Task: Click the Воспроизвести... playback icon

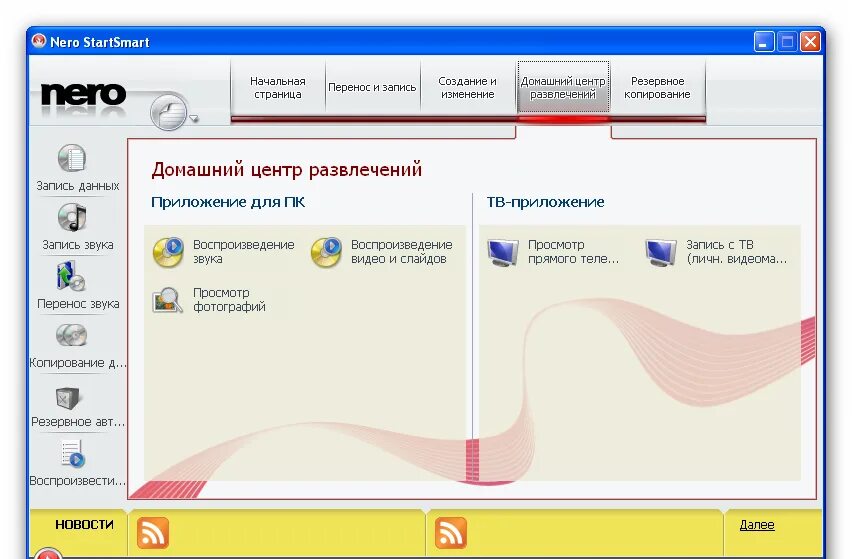Action: tap(72, 455)
